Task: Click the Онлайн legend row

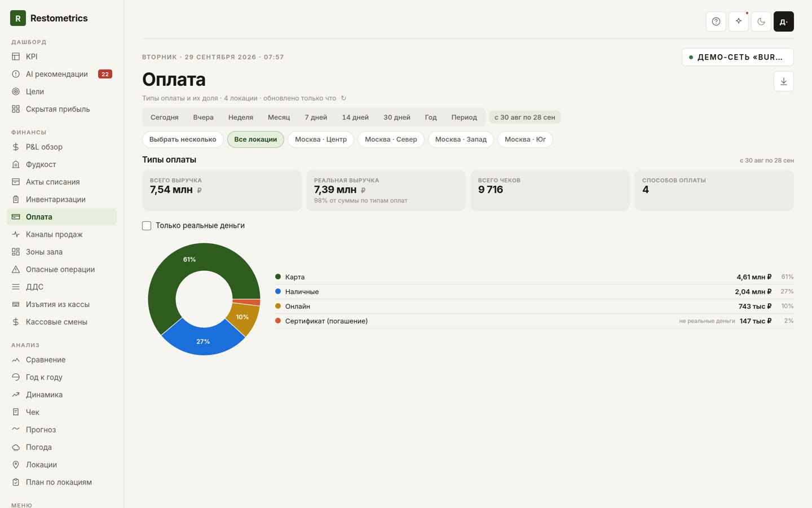Action: [535, 306]
